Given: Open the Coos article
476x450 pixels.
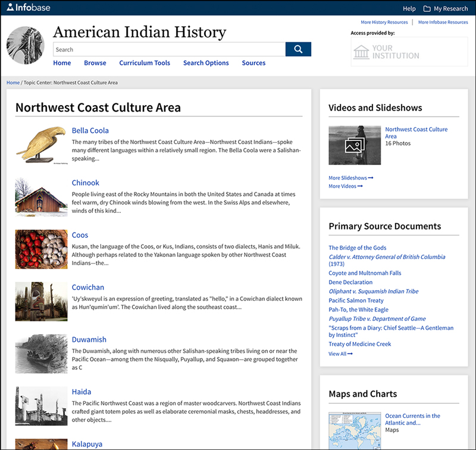Looking at the screenshot, I should (80, 235).
